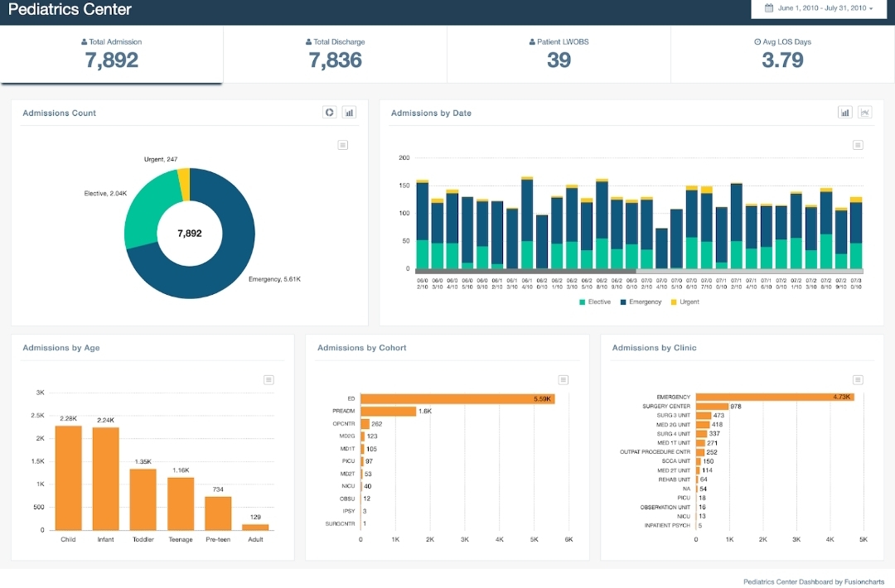Show Admissions by Date as column chart

845,113
